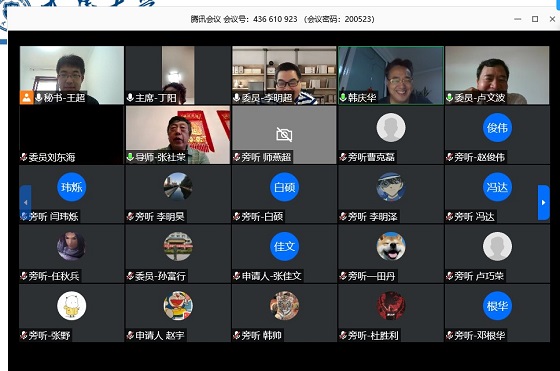Click the muted mic icon of 申请人-张佳文
Image resolution: width=560 pixels, height=371 pixels.
237,276
